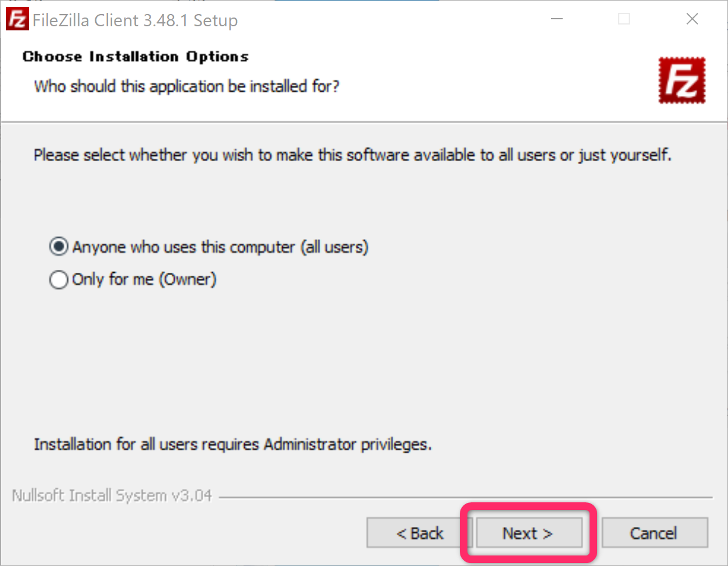This screenshot has height=566, width=728.
Task: Close the setup window with the X
Action: point(692,19)
